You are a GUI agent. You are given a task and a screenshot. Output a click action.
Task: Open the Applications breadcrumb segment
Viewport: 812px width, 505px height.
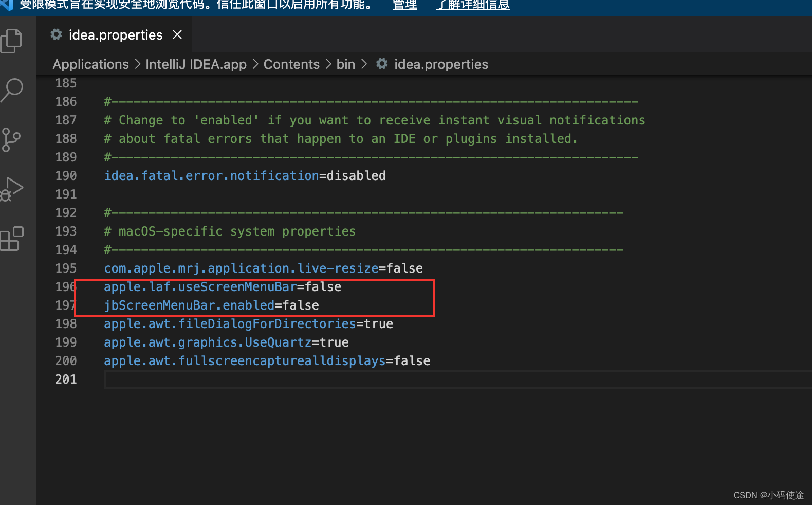click(91, 64)
